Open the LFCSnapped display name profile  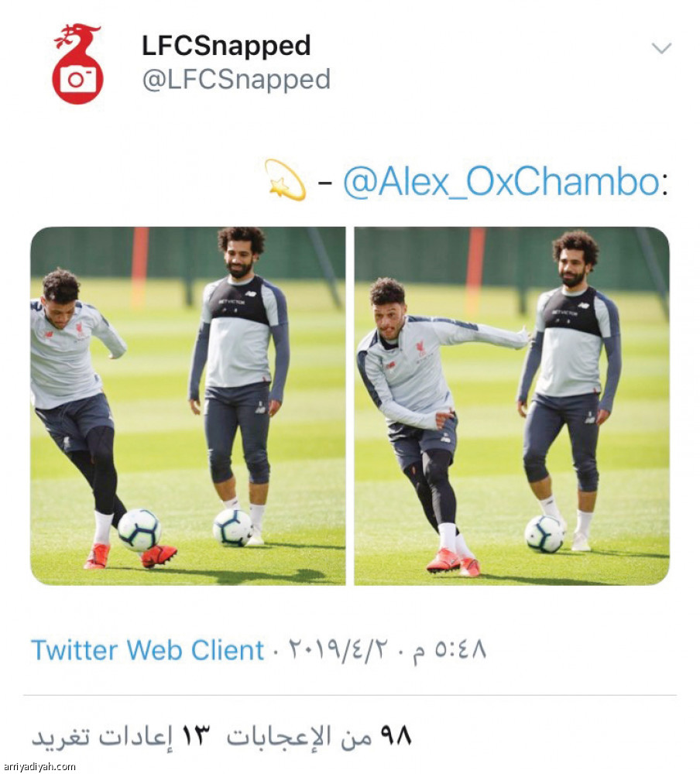(x=226, y=46)
